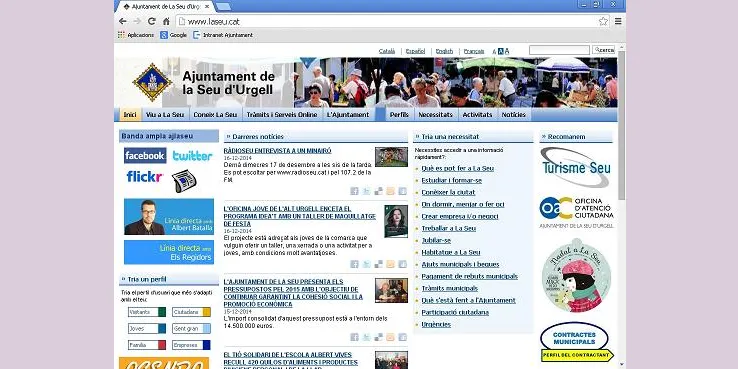Share the pressupostos news on Facebook
The height and width of the screenshot is (369, 738).
pos(354,337)
